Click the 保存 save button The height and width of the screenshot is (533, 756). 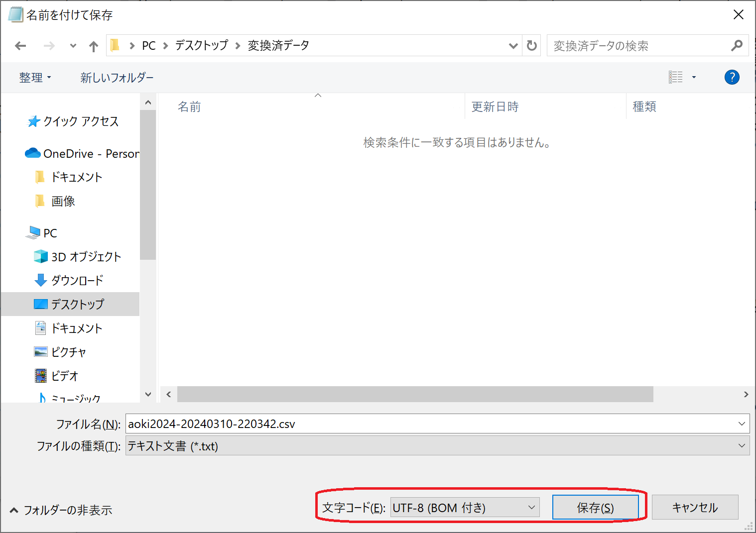click(x=596, y=507)
